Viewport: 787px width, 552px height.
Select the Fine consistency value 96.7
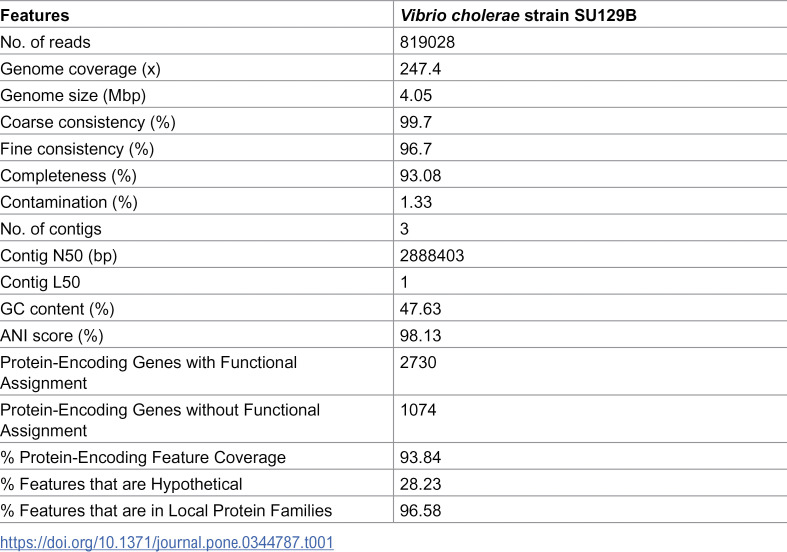click(x=416, y=149)
